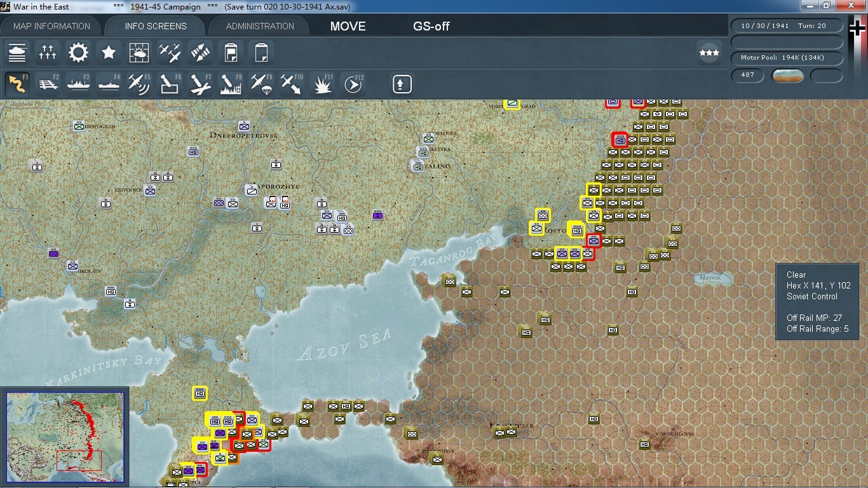Click the Motor Pool 194K display
This screenshot has height=488, width=868.
pos(786,58)
